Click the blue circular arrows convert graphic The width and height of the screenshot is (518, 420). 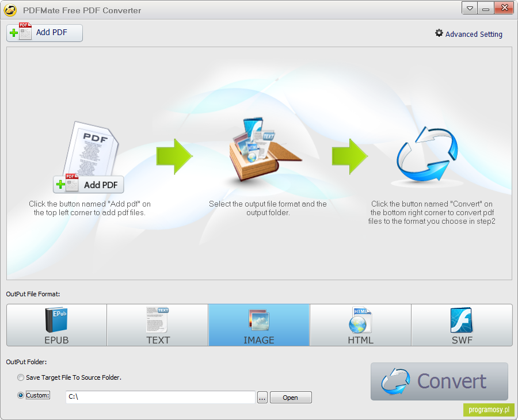427,154
